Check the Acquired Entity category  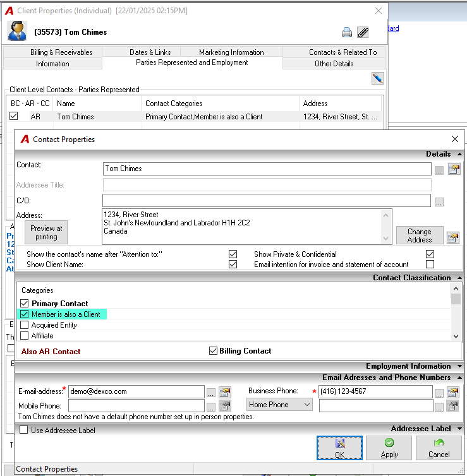[x=24, y=325]
